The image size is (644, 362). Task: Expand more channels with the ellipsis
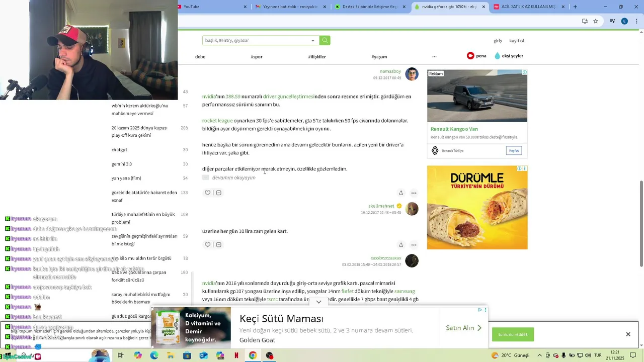coord(434,57)
